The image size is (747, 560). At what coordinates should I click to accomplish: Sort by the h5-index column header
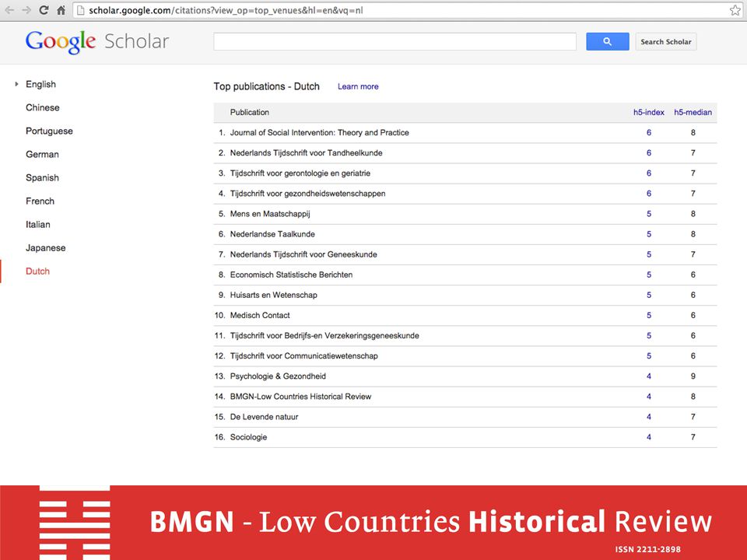(x=648, y=112)
